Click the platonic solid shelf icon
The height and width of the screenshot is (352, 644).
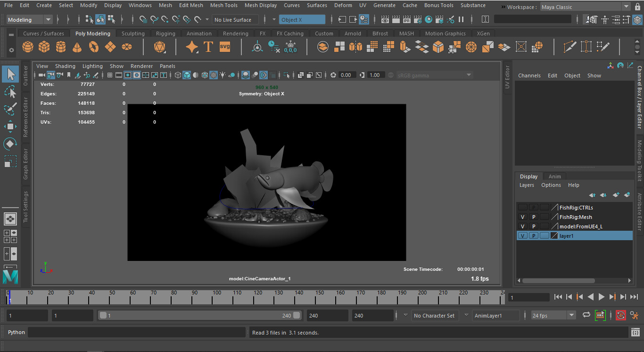(x=160, y=47)
